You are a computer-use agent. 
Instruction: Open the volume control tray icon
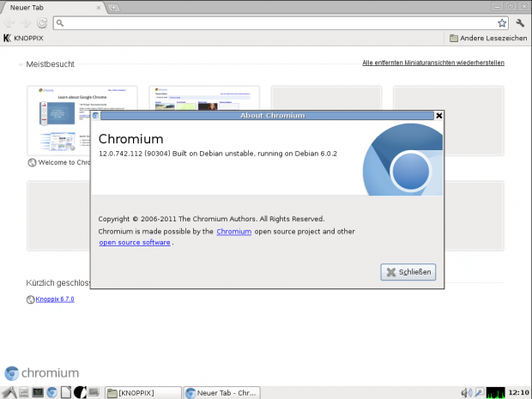(x=466, y=392)
